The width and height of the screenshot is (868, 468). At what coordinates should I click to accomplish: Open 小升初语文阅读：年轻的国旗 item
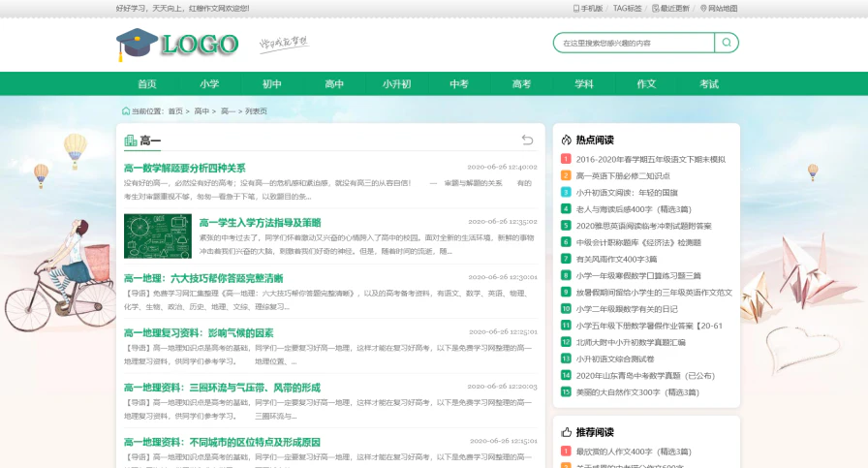coord(627,192)
